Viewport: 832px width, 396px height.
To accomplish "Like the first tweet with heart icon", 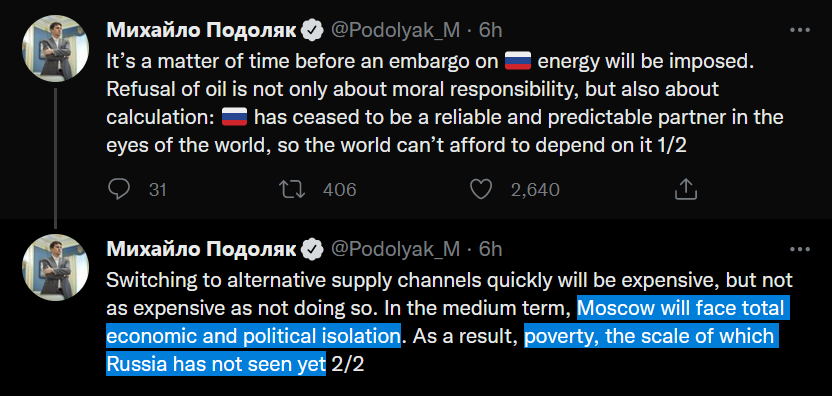I will tap(481, 189).
